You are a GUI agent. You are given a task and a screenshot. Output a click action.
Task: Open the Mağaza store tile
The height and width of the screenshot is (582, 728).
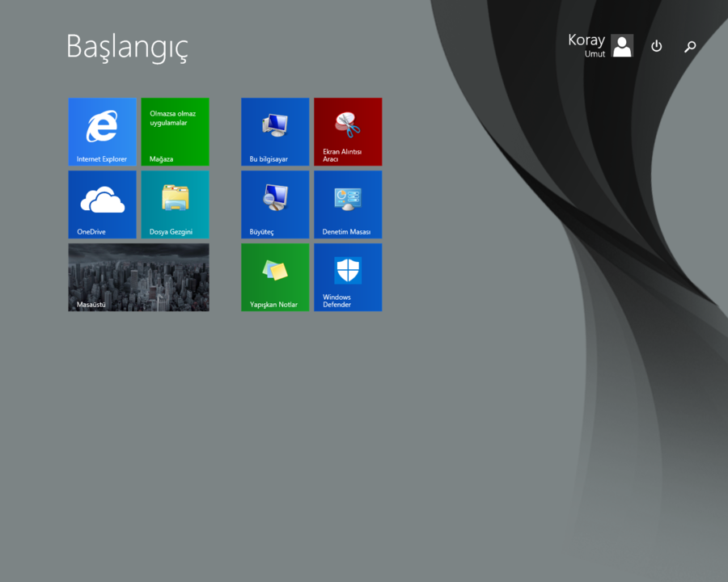click(175, 132)
